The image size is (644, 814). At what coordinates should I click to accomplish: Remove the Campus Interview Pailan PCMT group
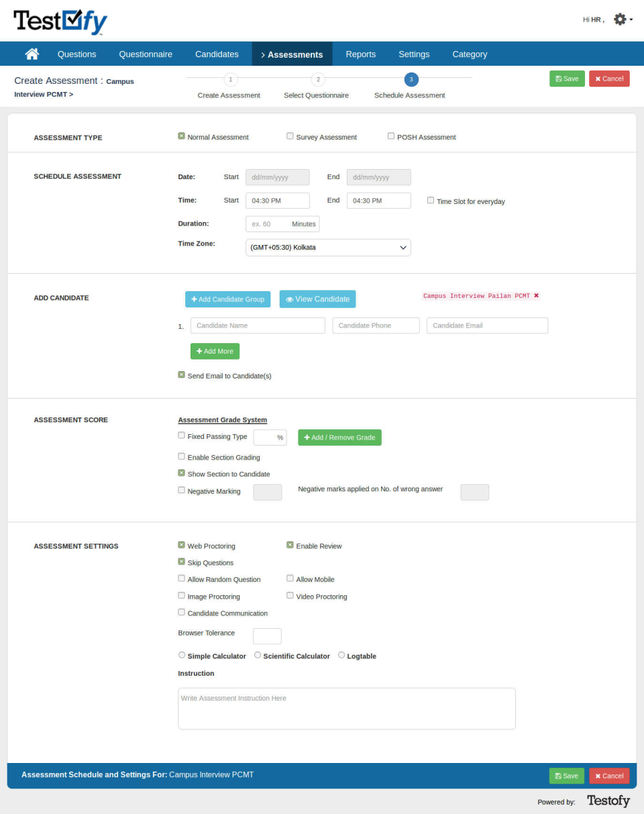point(537,295)
